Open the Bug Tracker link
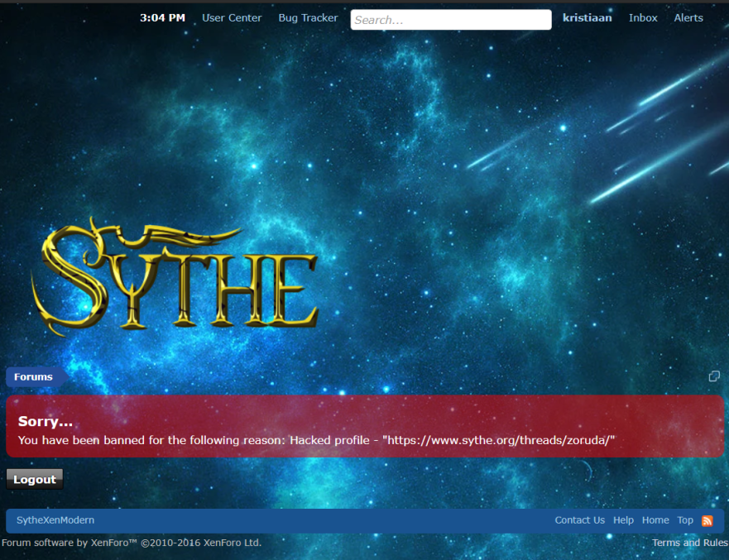 click(308, 17)
